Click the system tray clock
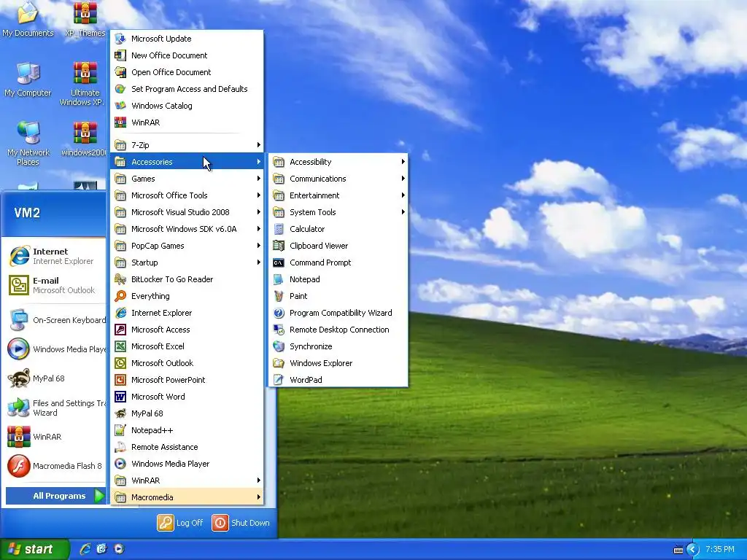Image resolution: width=747 pixels, height=560 pixels. coord(720,550)
